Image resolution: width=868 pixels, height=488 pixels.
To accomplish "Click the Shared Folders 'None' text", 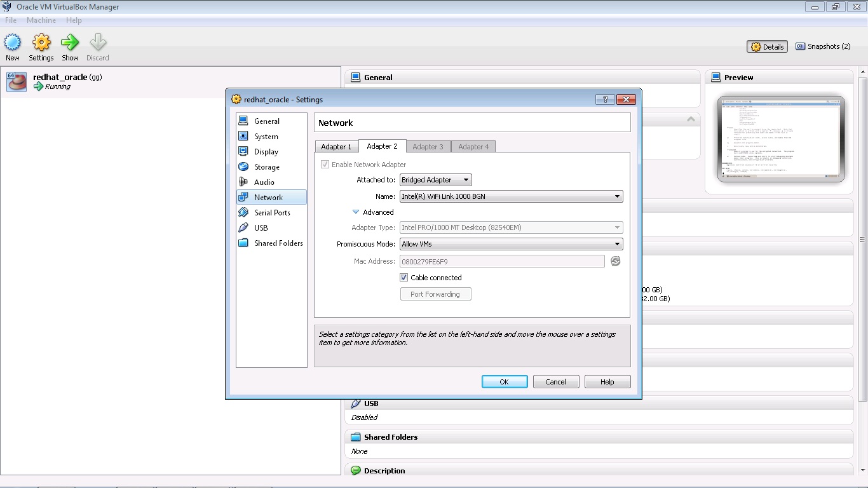I will click(x=359, y=451).
